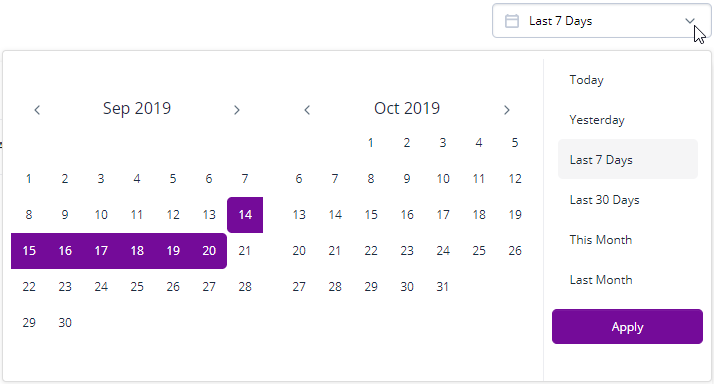Expand the Last 7 Days dropdown chevron
Screen dimensions: 714x384
pos(690,21)
